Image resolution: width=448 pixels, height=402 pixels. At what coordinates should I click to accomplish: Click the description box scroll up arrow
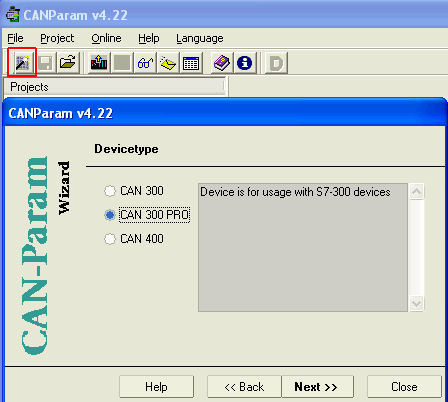[417, 192]
